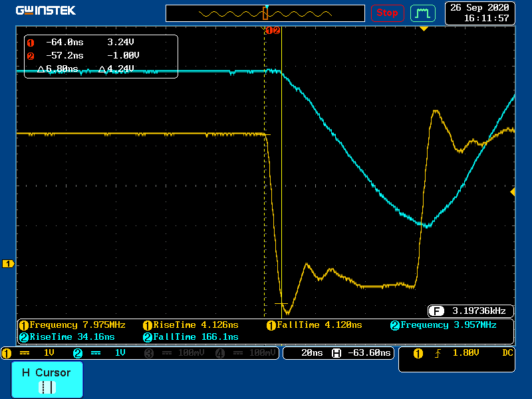Select the channel 2 RiseTime measurement

(x=66, y=337)
